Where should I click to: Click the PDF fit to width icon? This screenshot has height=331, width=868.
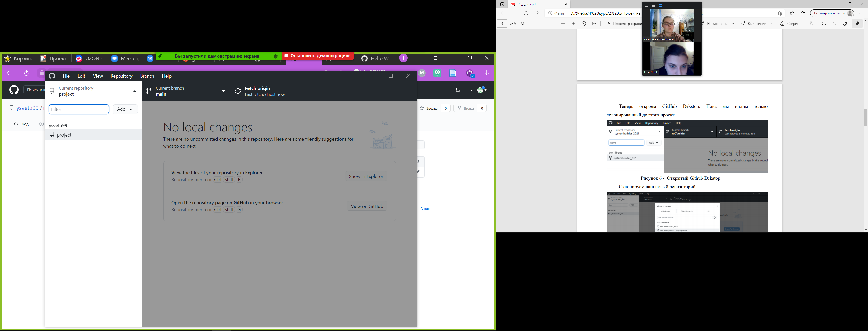(x=594, y=24)
